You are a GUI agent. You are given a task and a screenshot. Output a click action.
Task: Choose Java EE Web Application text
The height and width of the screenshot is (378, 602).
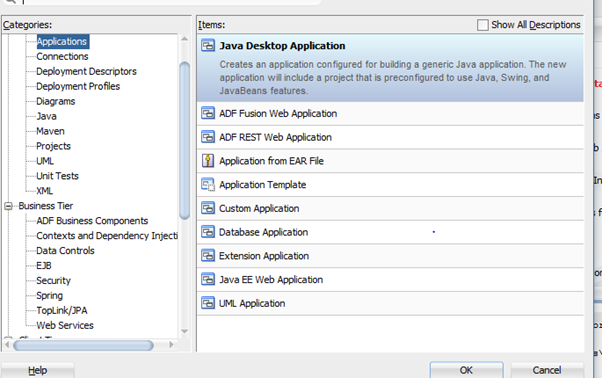271,280
